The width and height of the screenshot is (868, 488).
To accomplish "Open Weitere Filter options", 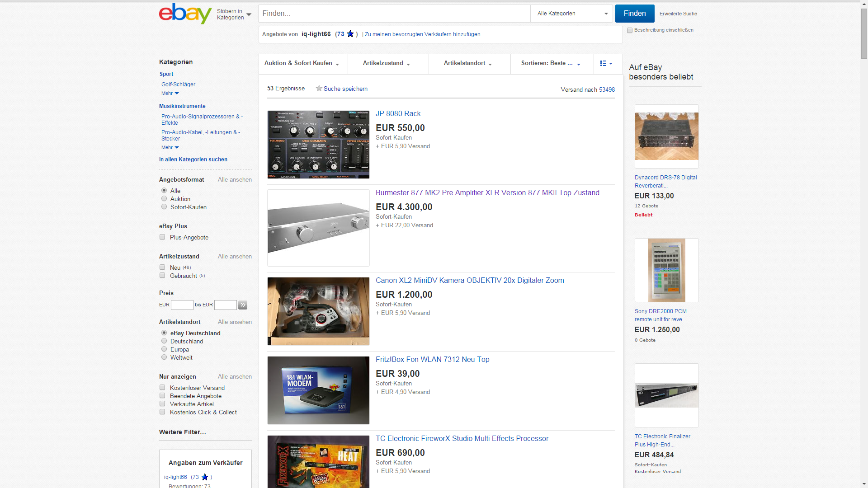I will pos(183,432).
